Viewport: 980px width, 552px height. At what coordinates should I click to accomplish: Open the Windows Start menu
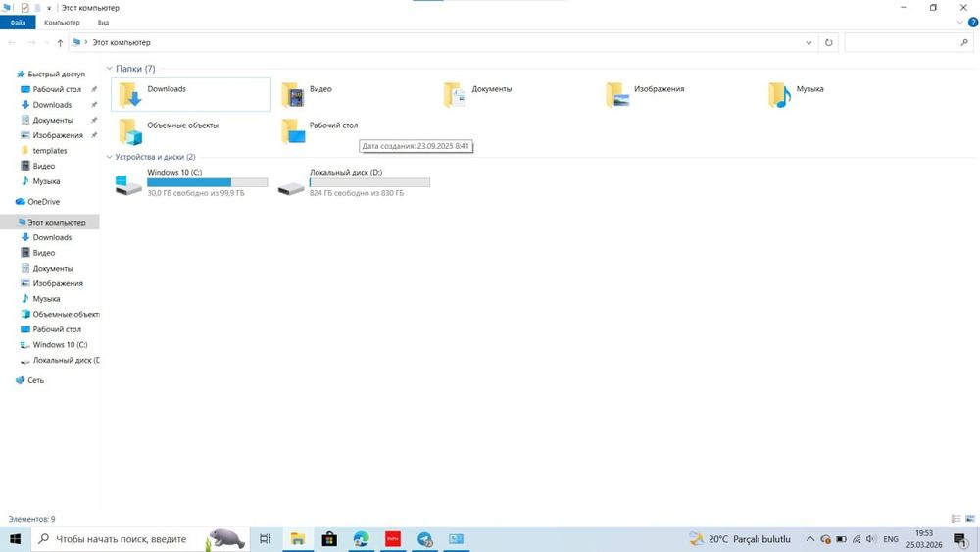tap(15, 539)
